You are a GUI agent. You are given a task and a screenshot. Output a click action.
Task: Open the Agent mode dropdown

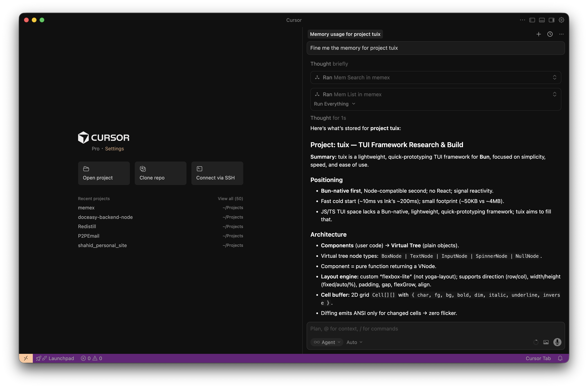327,342
